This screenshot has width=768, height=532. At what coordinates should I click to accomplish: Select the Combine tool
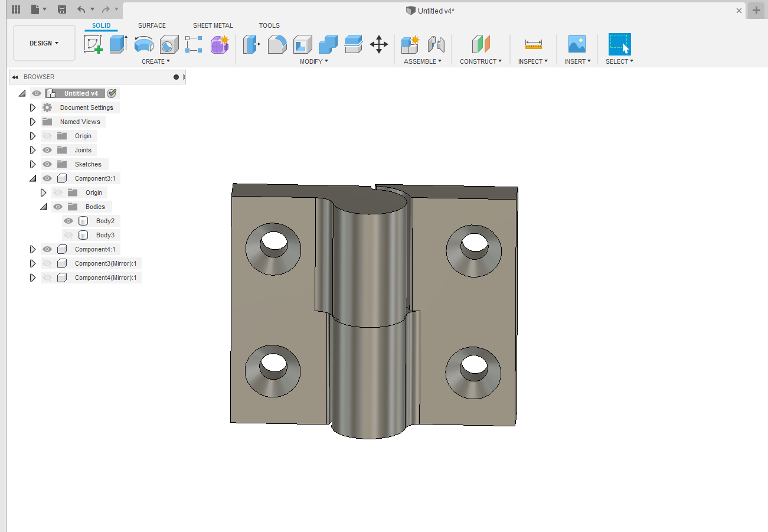pos(328,44)
